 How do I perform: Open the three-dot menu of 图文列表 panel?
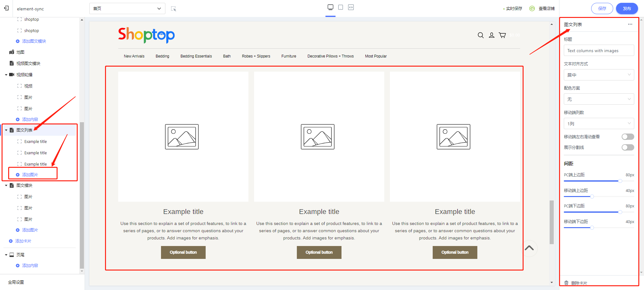630,24
